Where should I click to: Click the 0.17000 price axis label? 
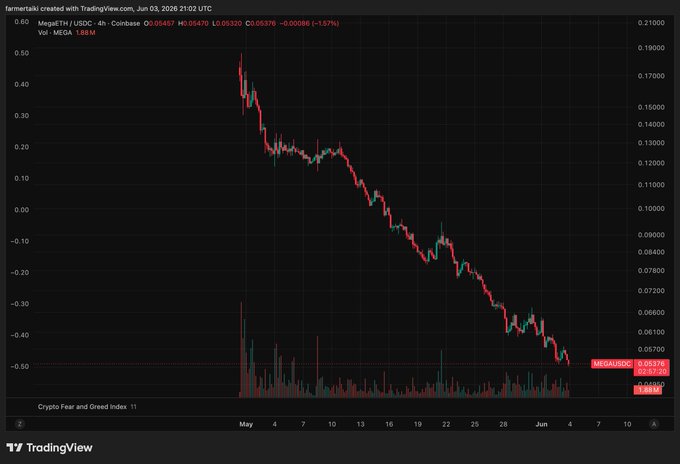coord(651,76)
